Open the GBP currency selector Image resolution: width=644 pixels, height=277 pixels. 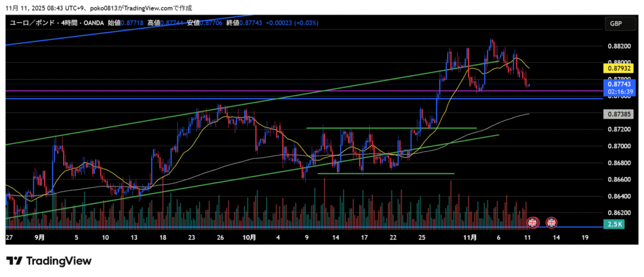[615, 23]
